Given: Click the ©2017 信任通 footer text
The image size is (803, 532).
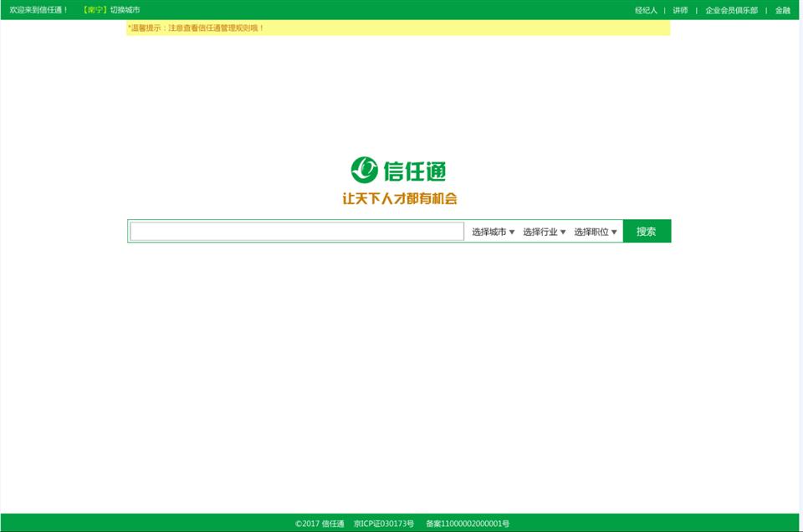Looking at the screenshot, I should (x=320, y=524).
